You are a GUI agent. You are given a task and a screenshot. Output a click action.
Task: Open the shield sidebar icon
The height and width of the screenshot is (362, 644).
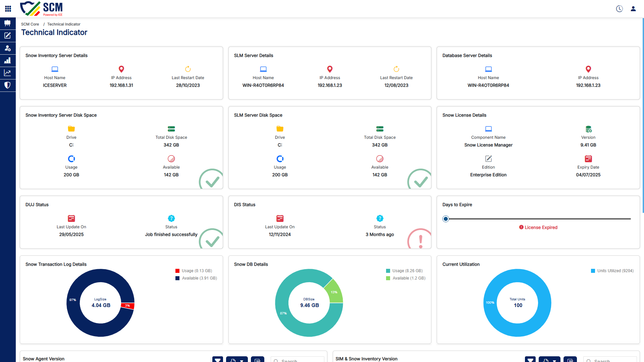[8, 85]
